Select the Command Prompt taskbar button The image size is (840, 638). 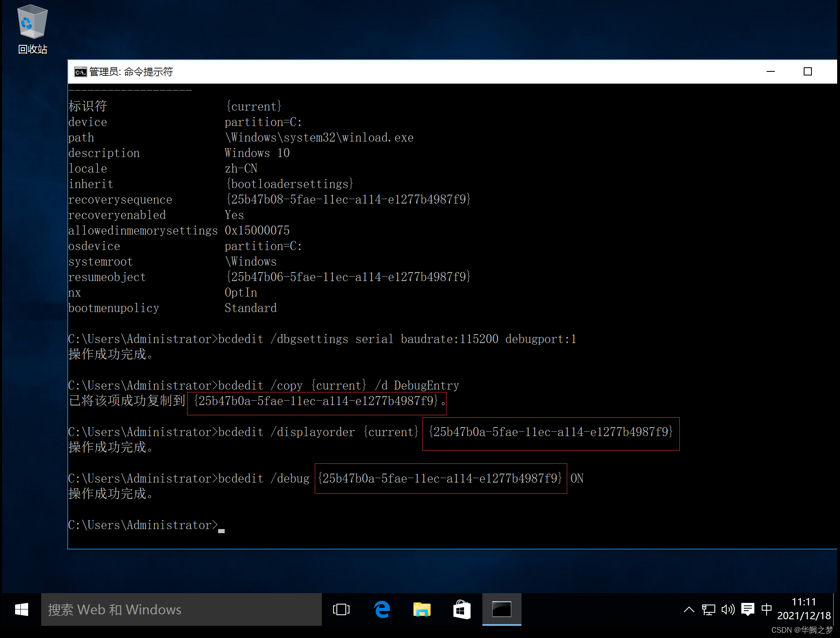pyautogui.click(x=502, y=610)
